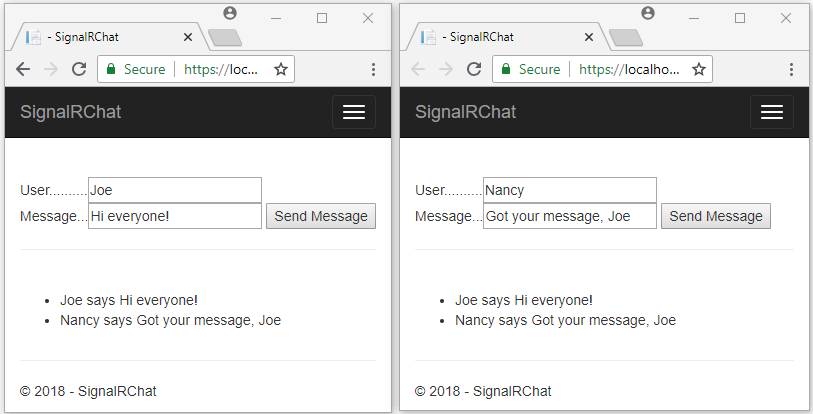The image size is (813, 414).
Task: Open Chrome menu dots in left window
Action: [373, 70]
